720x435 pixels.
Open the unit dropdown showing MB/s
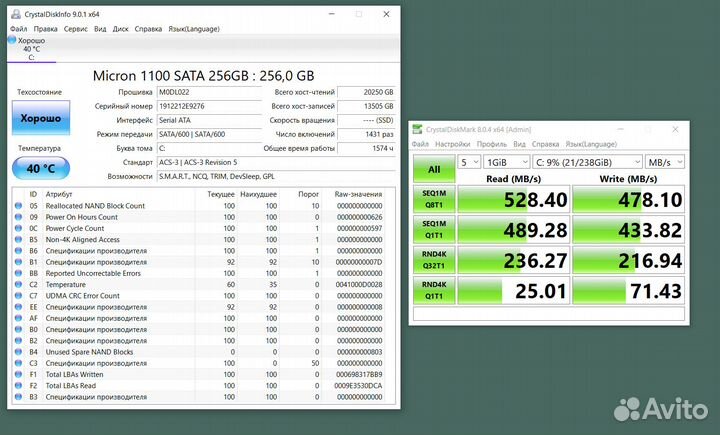(664, 162)
